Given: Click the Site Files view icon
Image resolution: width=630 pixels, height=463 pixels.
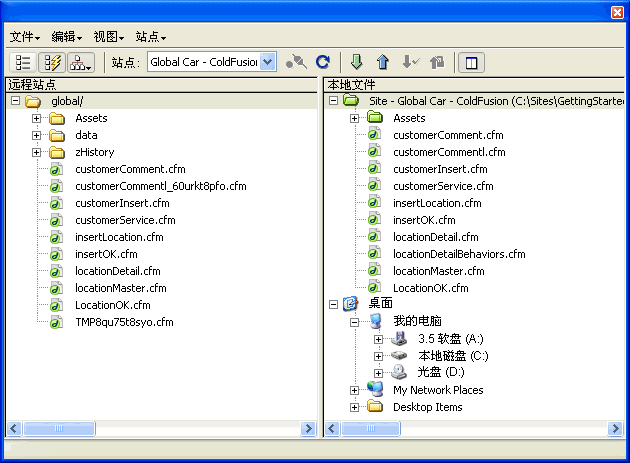Looking at the screenshot, I should 22,63.
